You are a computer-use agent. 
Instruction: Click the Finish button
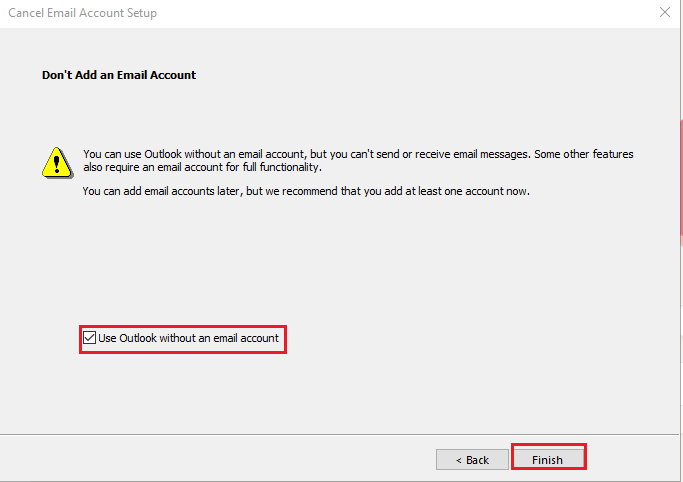[x=548, y=460]
